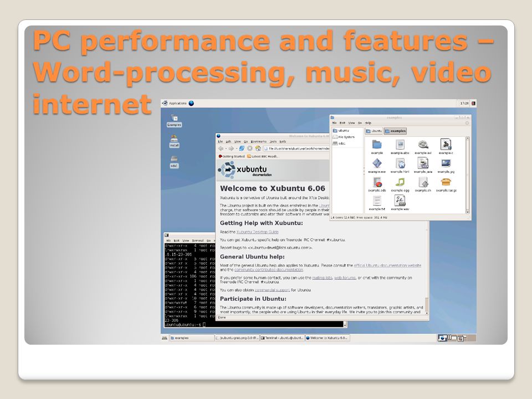The image size is (532, 399).
Task: Switch to xubuntu-grab.png task in taskbar
Action: pyautogui.click(x=237, y=338)
